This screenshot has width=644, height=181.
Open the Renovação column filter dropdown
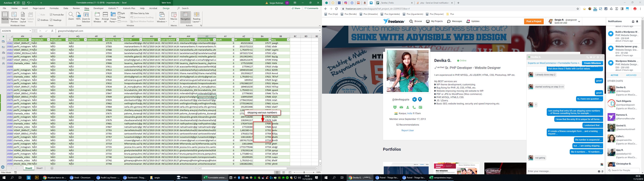48,40
